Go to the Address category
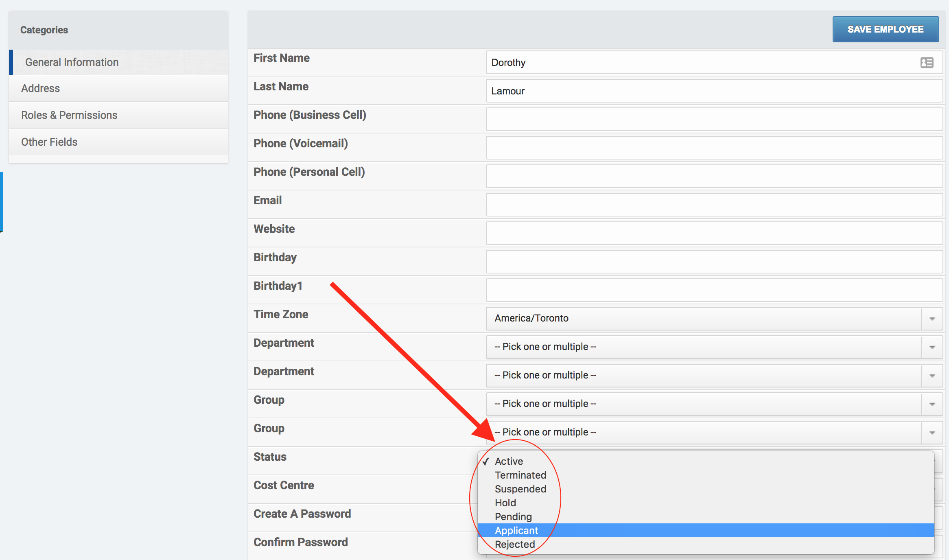The image size is (949, 560). [41, 88]
